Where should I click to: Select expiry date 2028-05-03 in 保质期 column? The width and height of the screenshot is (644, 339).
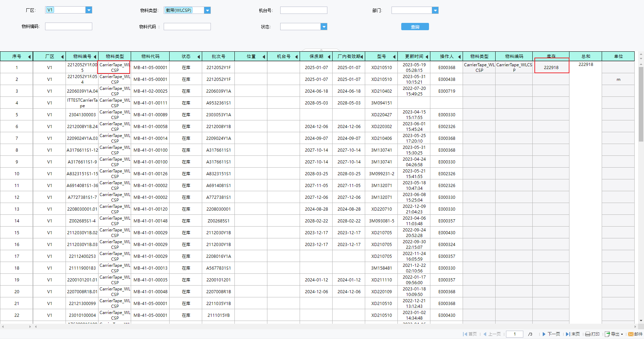point(316,103)
